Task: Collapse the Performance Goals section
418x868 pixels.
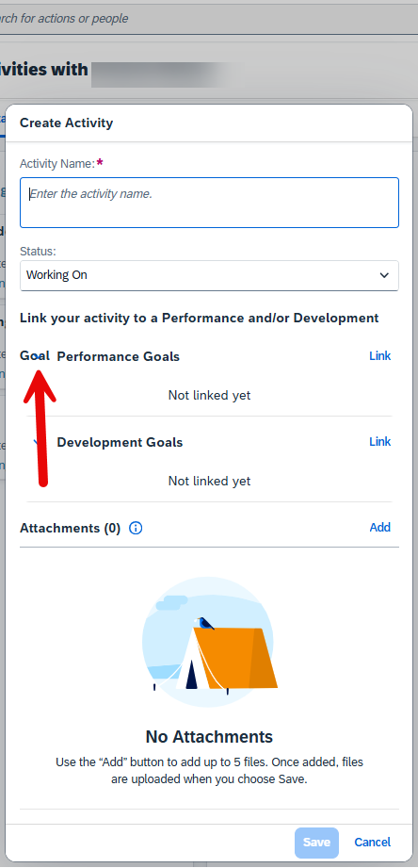Action: [x=37, y=356]
